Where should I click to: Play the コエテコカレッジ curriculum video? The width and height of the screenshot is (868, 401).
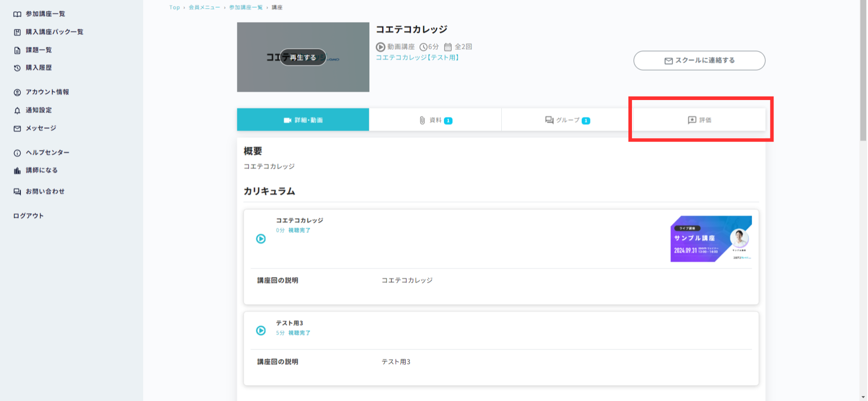(x=261, y=239)
